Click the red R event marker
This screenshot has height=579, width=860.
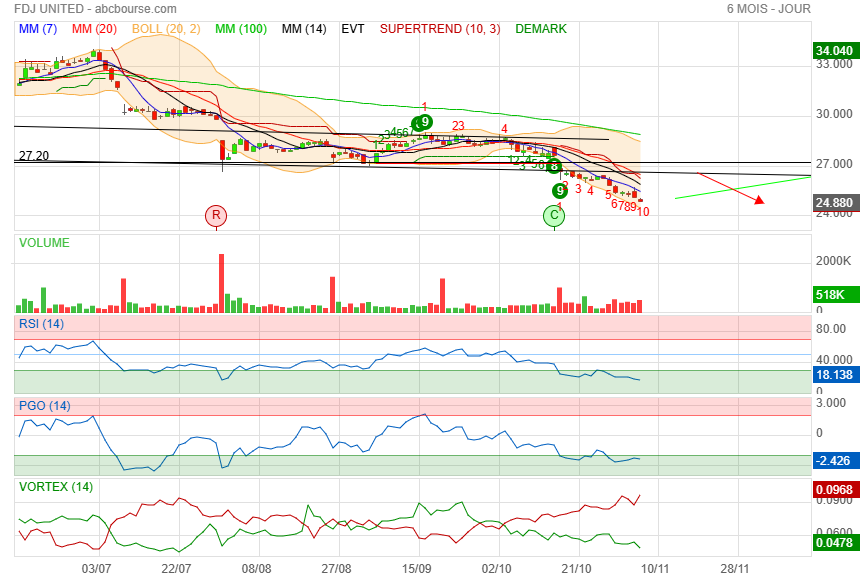[x=216, y=215]
